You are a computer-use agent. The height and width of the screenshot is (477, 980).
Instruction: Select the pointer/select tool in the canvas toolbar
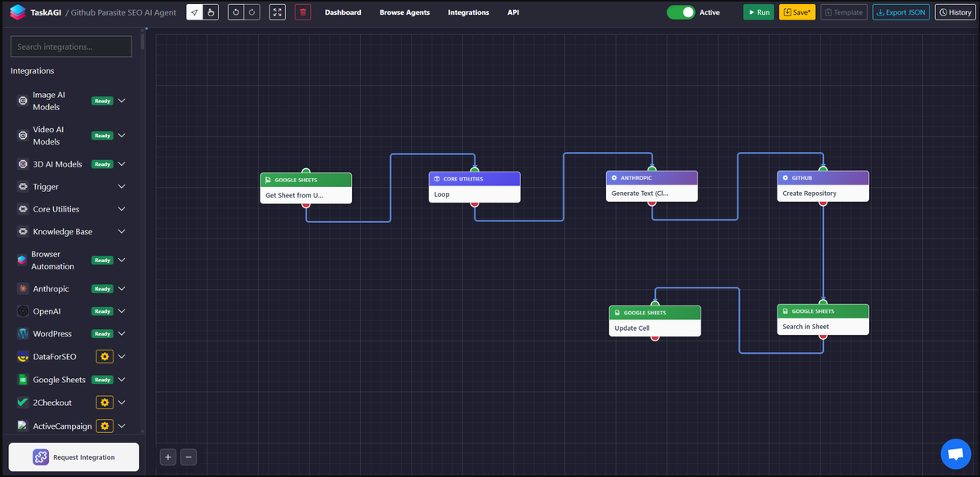[194, 11]
